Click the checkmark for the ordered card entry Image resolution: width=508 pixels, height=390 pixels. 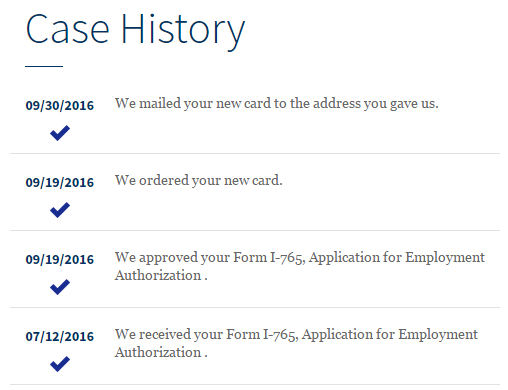[x=60, y=210]
